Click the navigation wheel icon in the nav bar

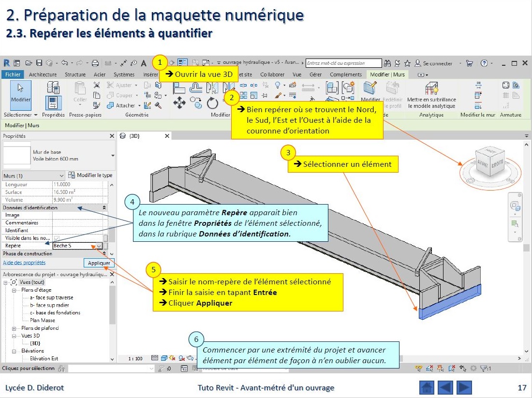click(x=515, y=206)
